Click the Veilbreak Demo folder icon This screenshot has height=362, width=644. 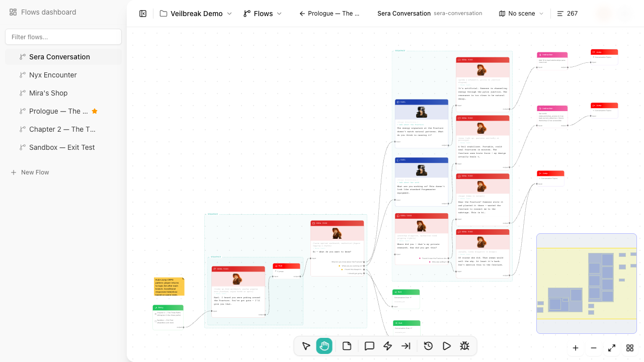pos(164,14)
